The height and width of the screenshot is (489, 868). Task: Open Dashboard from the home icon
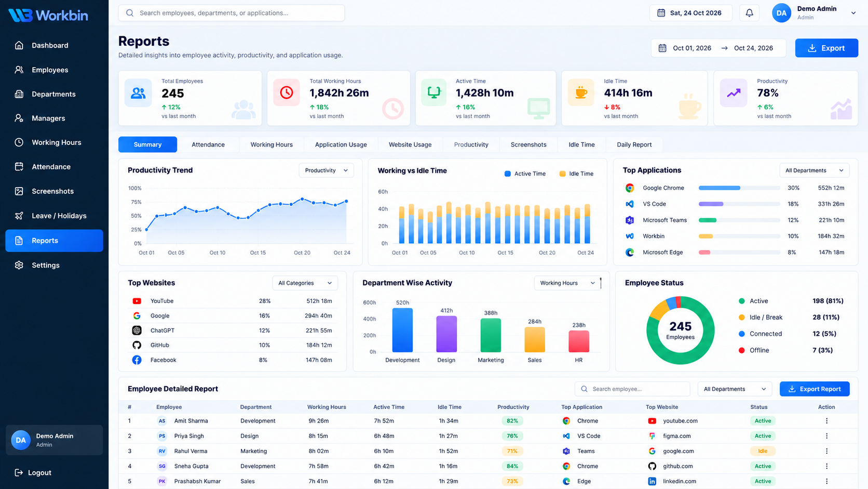click(19, 45)
